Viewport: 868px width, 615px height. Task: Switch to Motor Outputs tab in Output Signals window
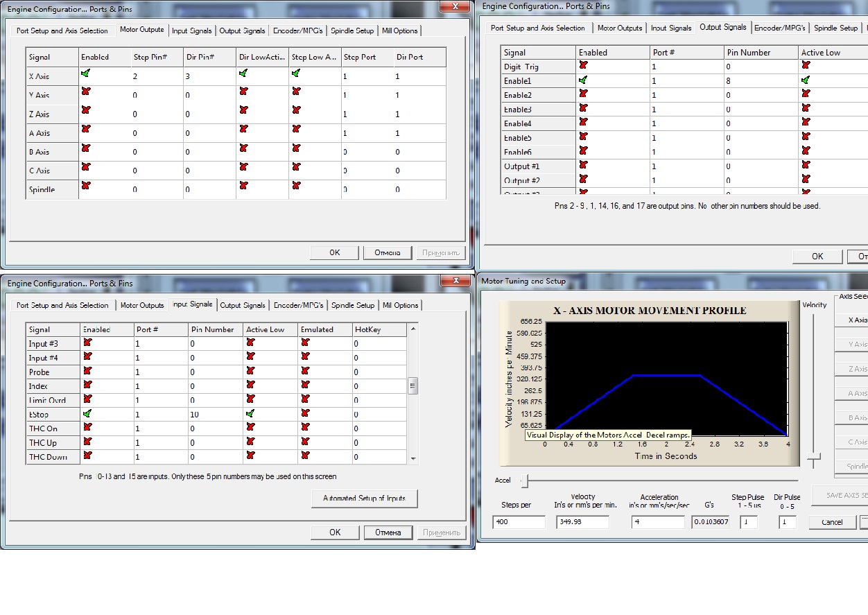tap(620, 28)
